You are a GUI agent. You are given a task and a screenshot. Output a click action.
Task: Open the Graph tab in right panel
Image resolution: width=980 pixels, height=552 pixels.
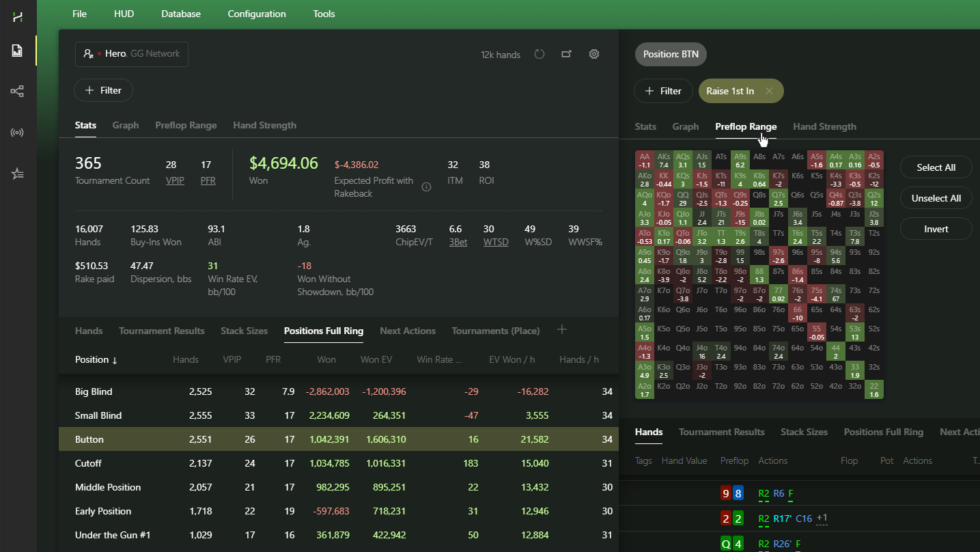pos(686,126)
